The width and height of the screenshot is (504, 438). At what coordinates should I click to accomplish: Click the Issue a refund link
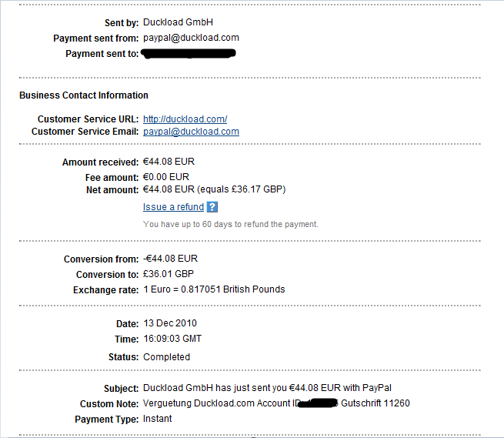point(173,207)
